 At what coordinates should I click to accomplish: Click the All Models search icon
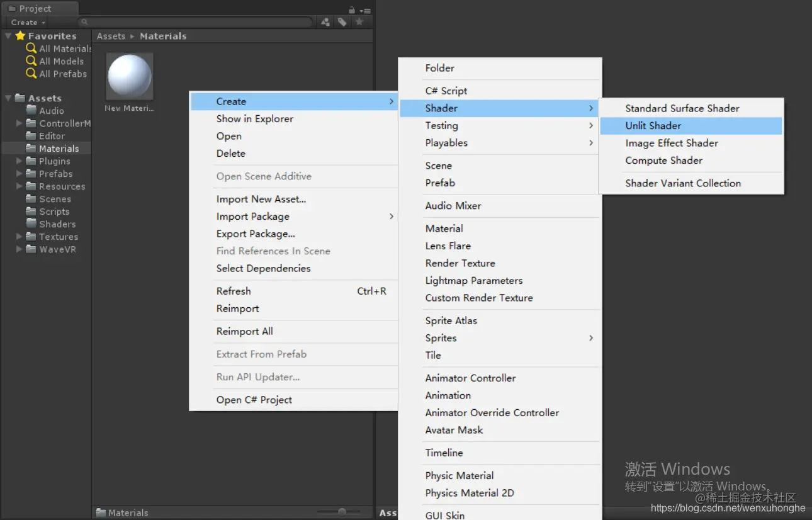[x=31, y=61]
